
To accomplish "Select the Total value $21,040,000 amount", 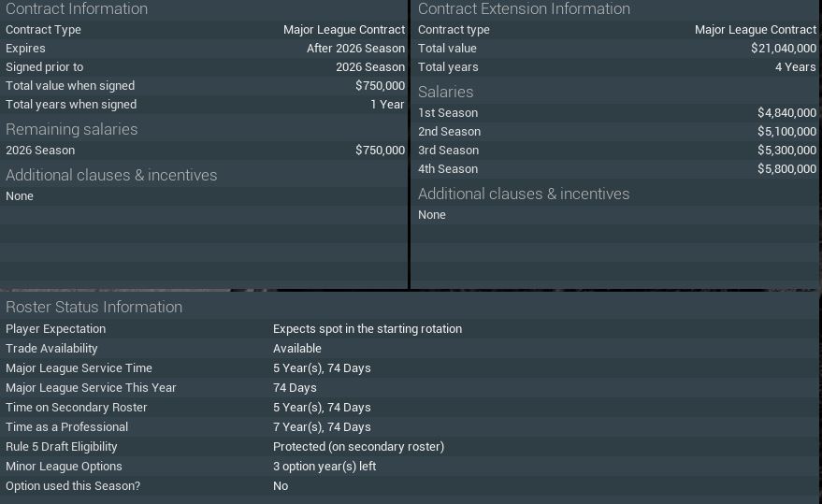I will click(783, 49).
